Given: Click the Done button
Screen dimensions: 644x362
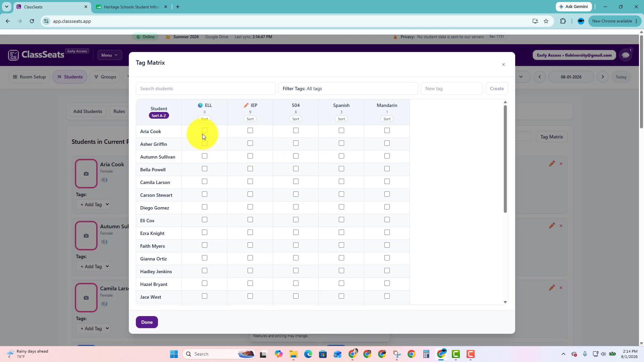Looking at the screenshot, I should (x=147, y=322).
